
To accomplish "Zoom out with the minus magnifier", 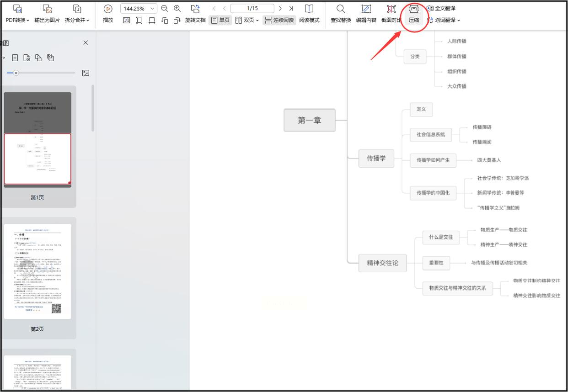I will click(x=165, y=9).
